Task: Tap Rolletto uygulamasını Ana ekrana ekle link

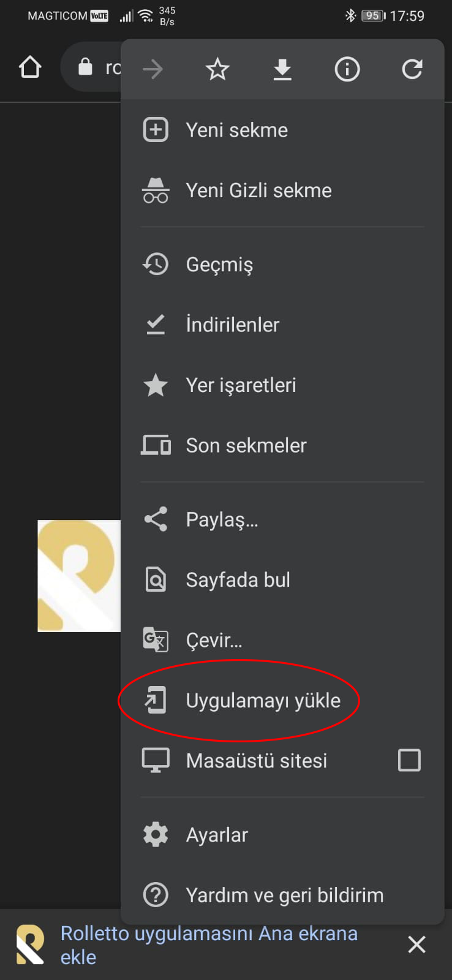Action: [208, 944]
